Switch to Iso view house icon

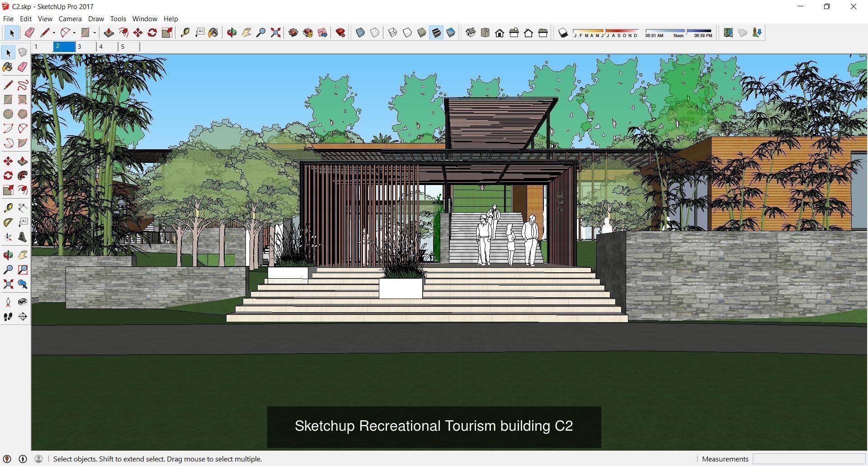pos(471,33)
